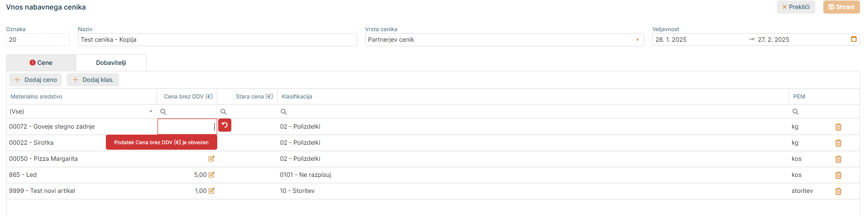
Task: Open calendar icon in Veljavnost field
Action: coord(853,39)
